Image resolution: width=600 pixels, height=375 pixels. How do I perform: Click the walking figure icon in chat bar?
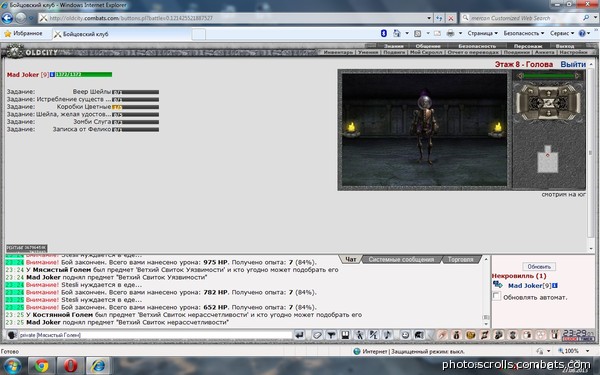(x=359, y=335)
